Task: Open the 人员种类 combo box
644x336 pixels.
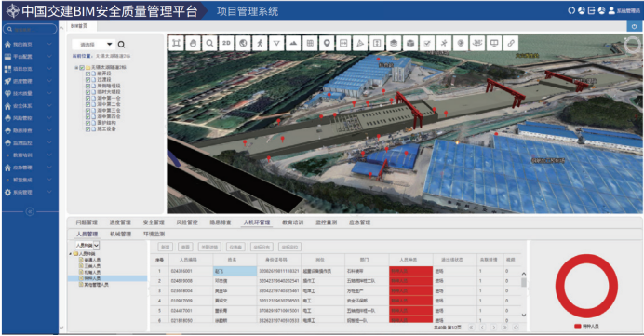Action: coord(87,245)
